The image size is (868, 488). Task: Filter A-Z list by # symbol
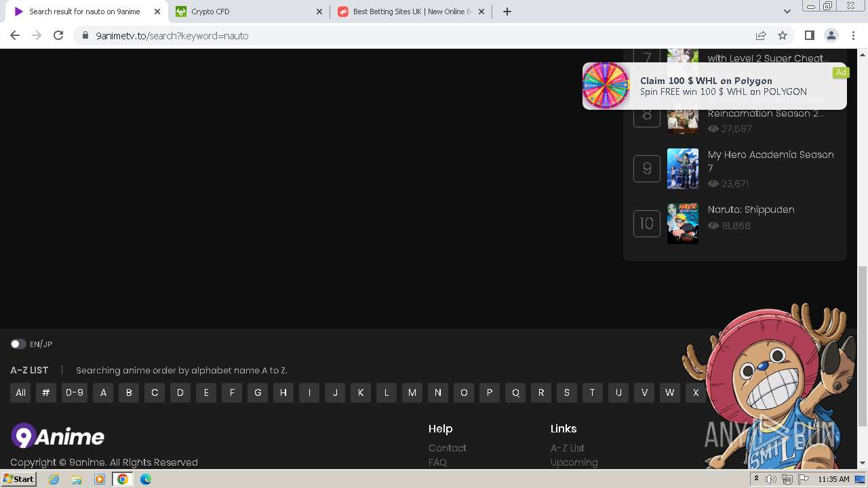click(45, 392)
